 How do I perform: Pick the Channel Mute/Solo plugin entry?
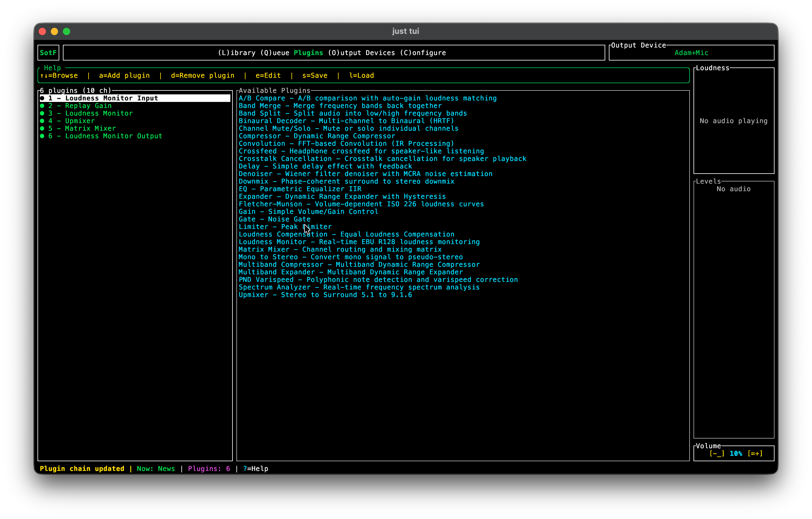[349, 129]
